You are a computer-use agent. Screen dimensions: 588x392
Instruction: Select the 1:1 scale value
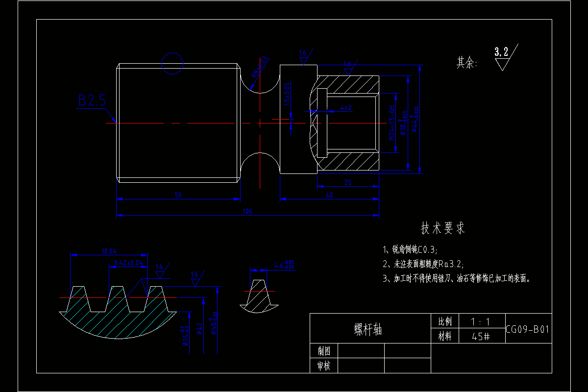(x=480, y=322)
